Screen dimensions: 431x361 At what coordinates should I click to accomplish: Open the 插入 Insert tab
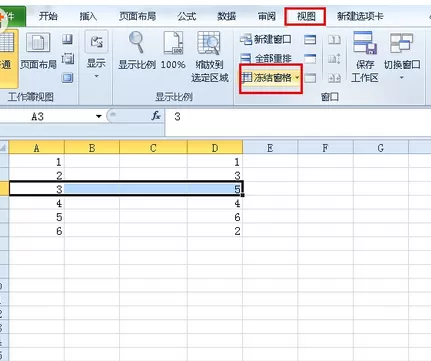pyautogui.click(x=88, y=16)
